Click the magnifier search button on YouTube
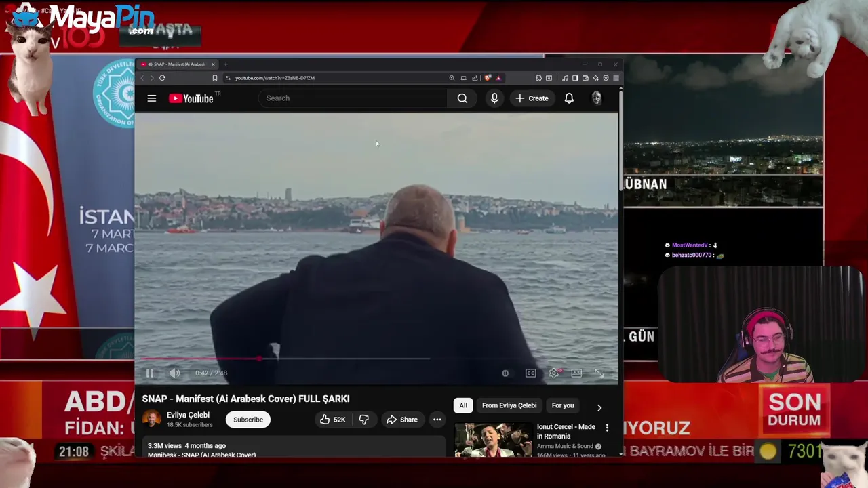 click(462, 98)
